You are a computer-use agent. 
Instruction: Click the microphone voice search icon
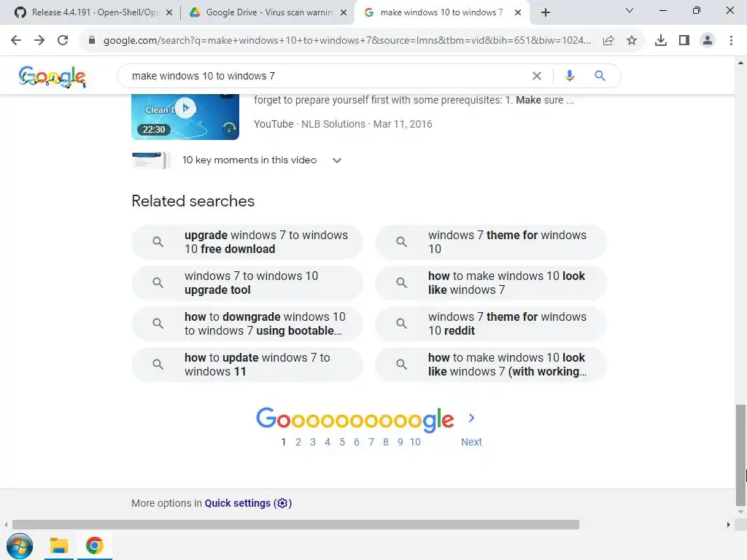[569, 76]
